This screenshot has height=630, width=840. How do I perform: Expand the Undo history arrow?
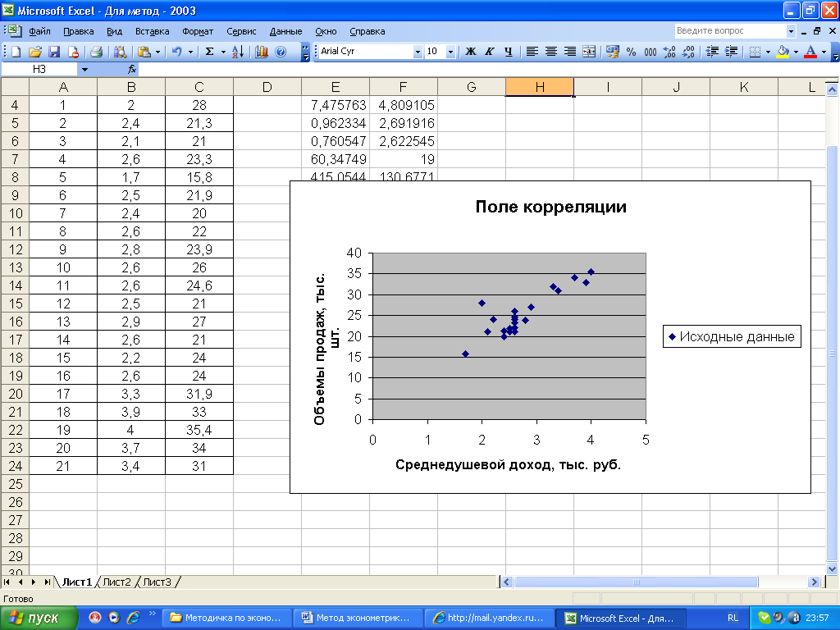[190, 52]
